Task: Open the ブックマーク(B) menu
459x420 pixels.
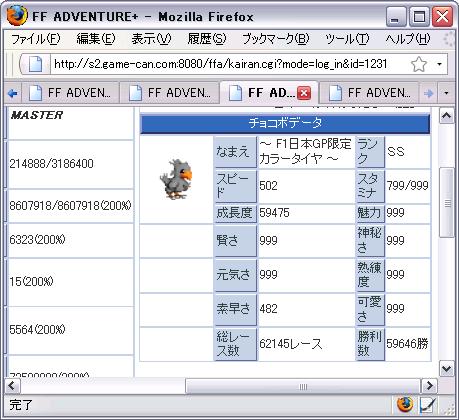Action: point(276,39)
